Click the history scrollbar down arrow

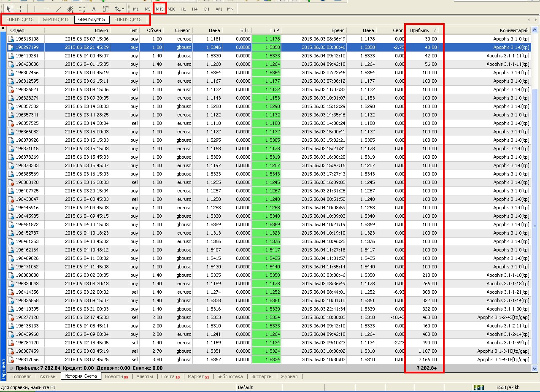(535, 368)
